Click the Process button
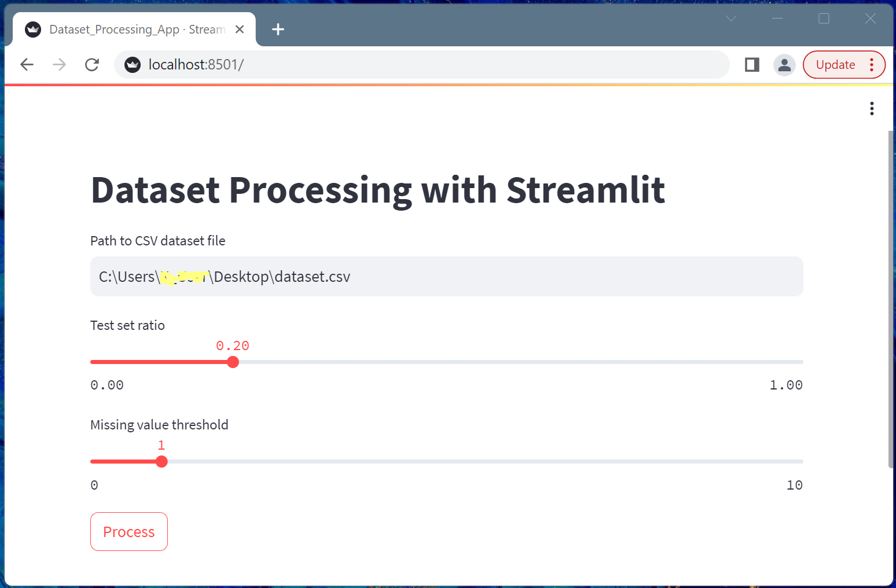This screenshot has width=896, height=588. click(x=128, y=531)
